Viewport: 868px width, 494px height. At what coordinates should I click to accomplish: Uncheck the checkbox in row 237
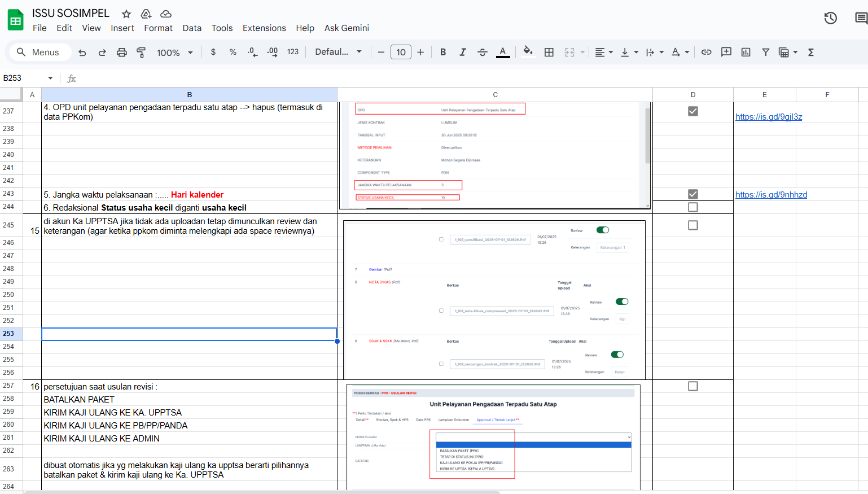click(x=693, y=111)
